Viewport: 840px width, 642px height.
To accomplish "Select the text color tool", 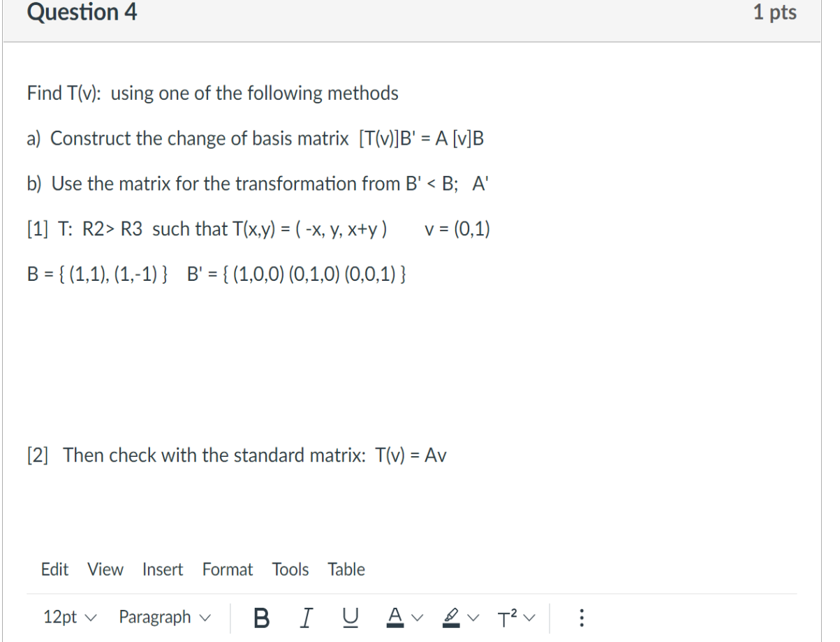I will 395,617.
